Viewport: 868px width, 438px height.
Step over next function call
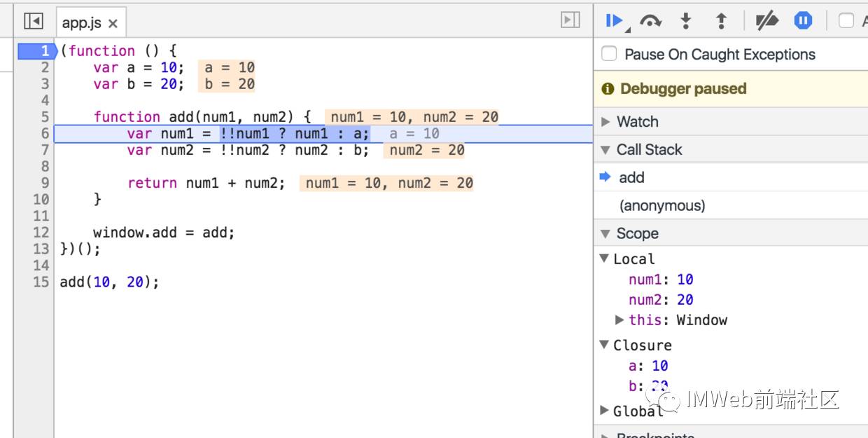pos(650,21)
